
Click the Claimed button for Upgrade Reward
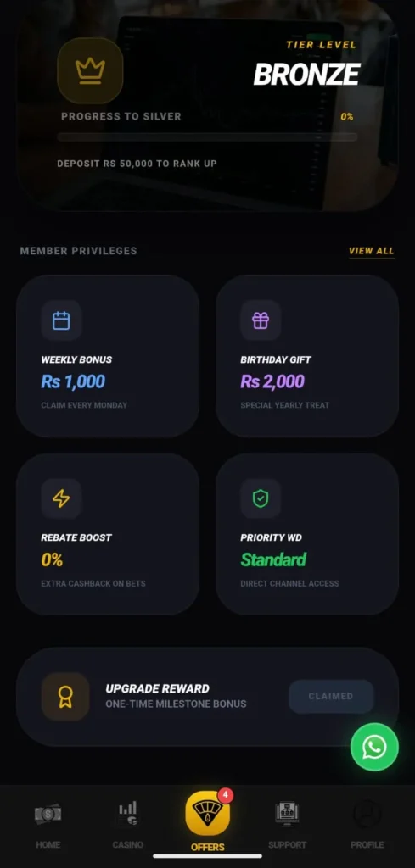tap(331, 697)
